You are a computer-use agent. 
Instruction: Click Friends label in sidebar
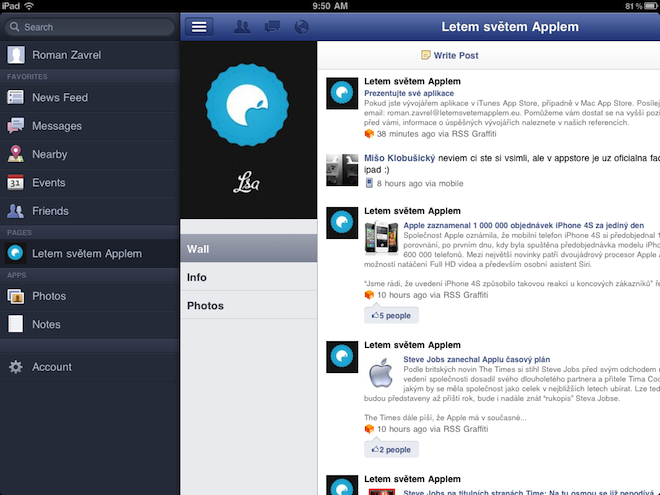[50, 211]
